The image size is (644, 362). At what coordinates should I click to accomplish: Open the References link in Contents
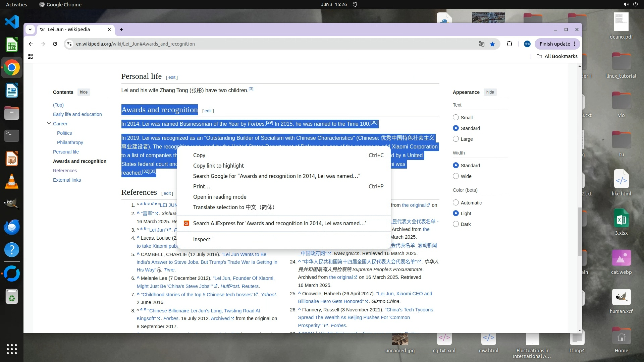click(65, 171)
